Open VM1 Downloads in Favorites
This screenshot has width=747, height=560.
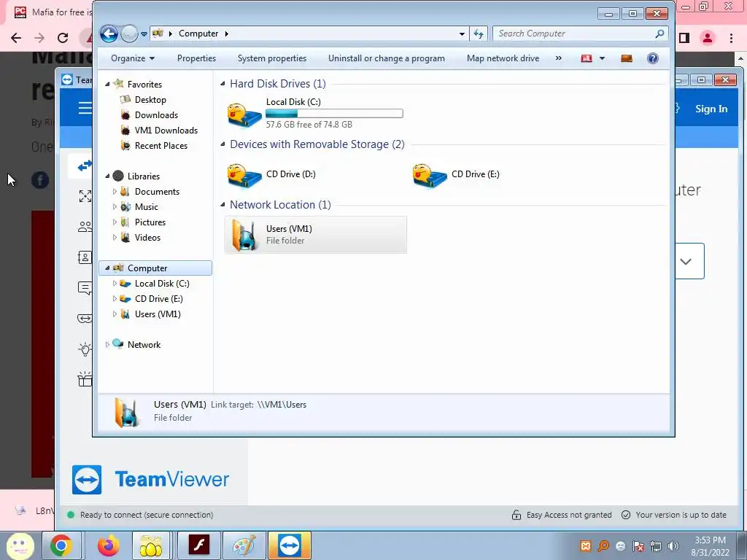(166, 130)
